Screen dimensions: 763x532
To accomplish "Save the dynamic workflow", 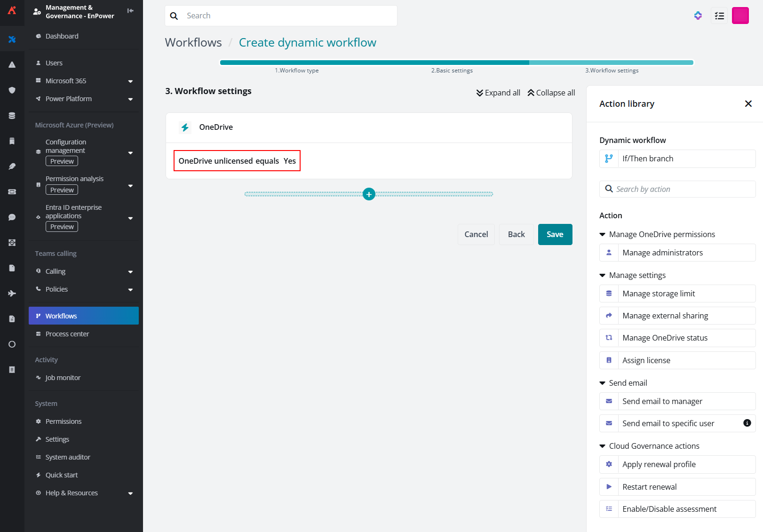I will pyautogui.click(x=555, y=234).
